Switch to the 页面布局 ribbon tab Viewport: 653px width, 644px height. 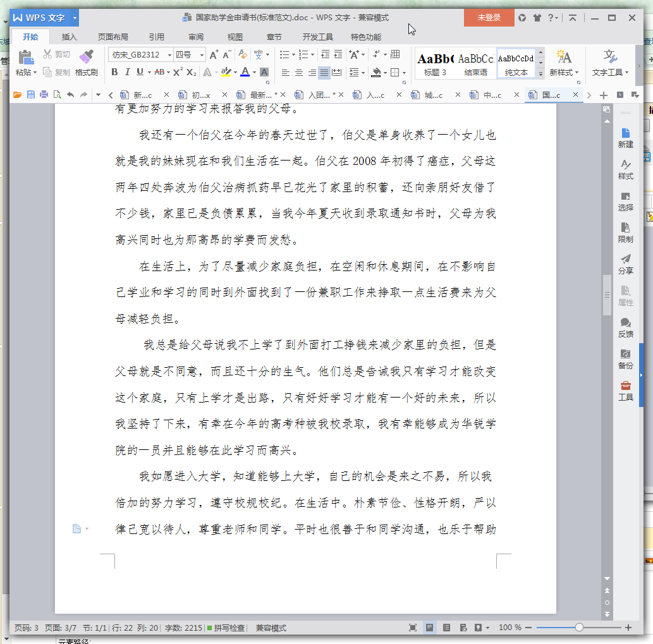113,37
